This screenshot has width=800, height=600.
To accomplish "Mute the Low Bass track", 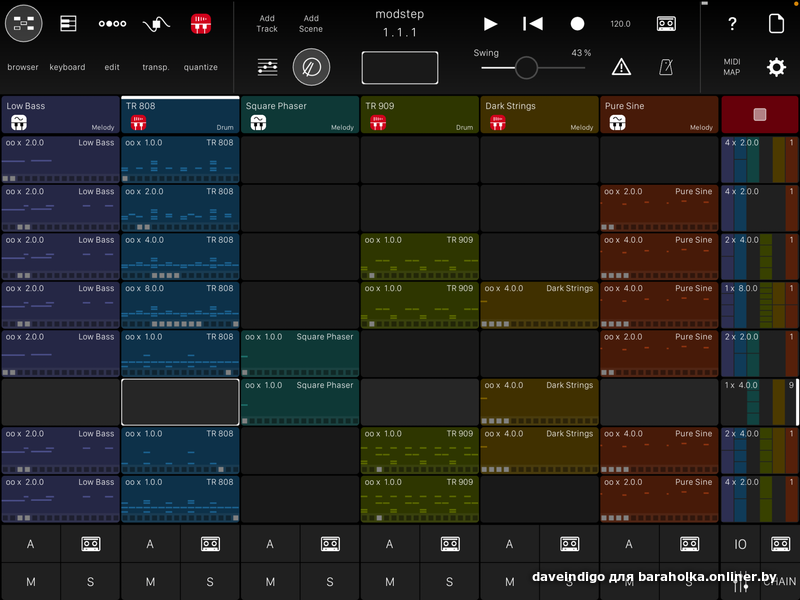I will (31, 582).
